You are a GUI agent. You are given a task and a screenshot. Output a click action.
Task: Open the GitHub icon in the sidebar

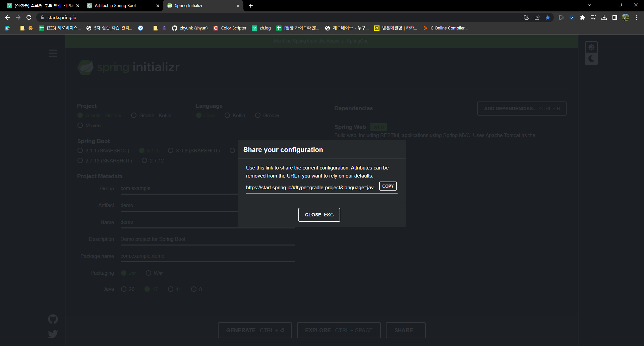[53, 319]
